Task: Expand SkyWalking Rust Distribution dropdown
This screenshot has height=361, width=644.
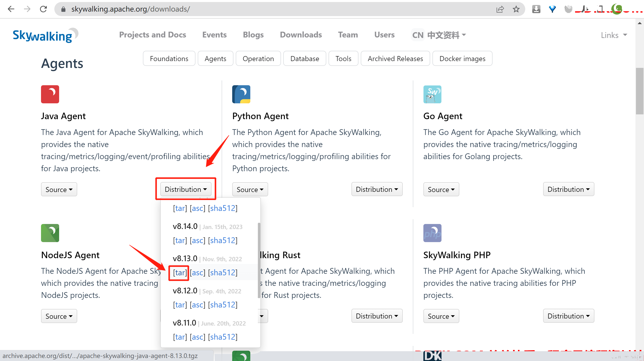Action: click(x=377, y=316)
